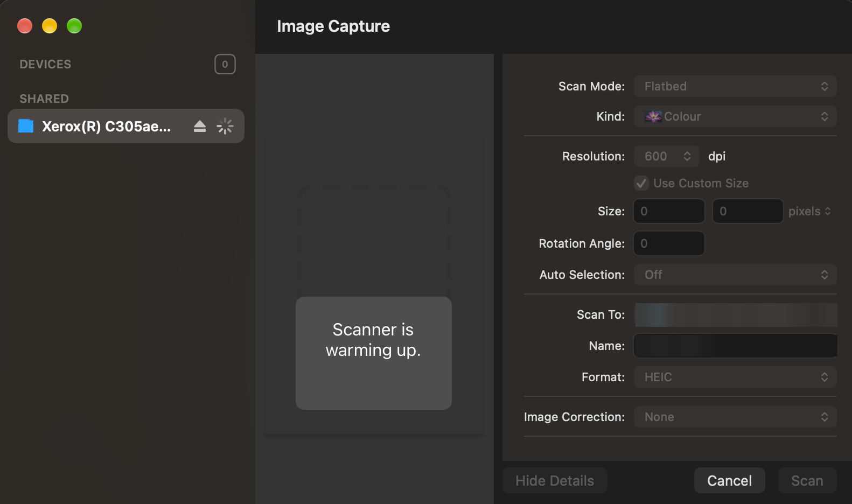
Task: Click the second Size height field
Action: [748, 211]
